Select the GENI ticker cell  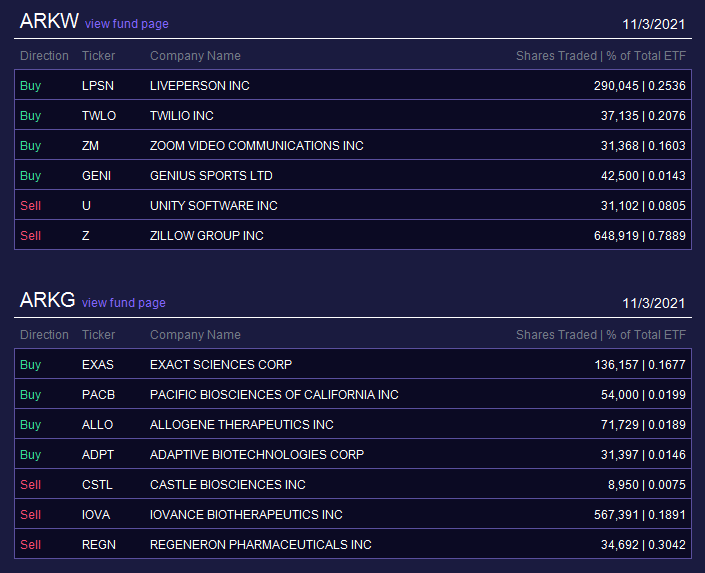96,175
